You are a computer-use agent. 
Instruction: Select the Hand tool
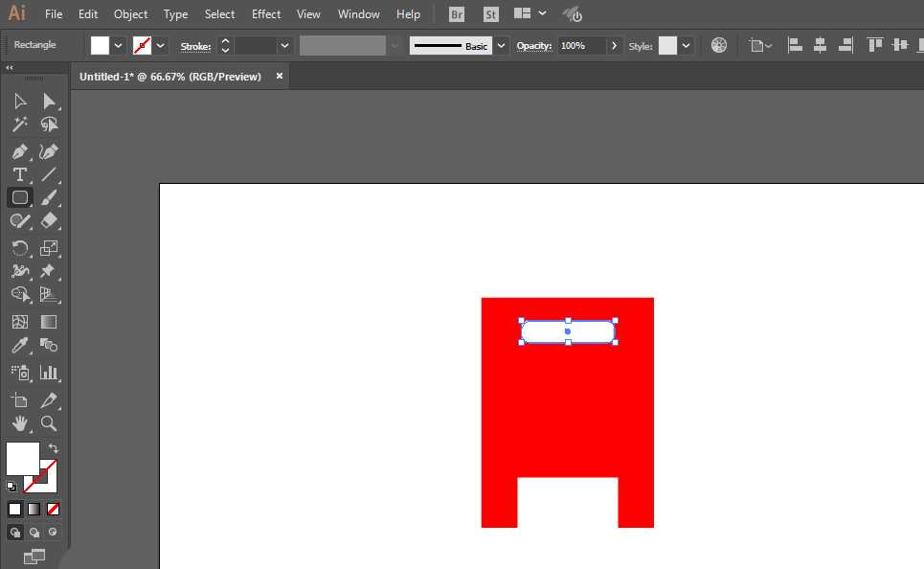pos(19,423)
